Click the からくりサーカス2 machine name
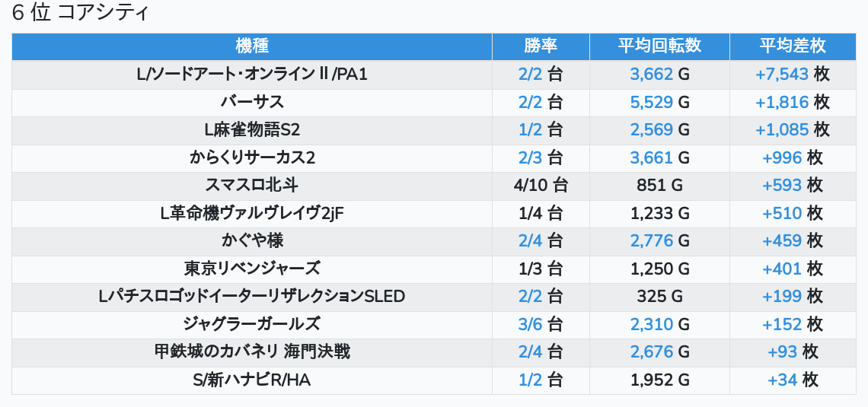Viewport: 868px width, 407px height. (252, 158)
